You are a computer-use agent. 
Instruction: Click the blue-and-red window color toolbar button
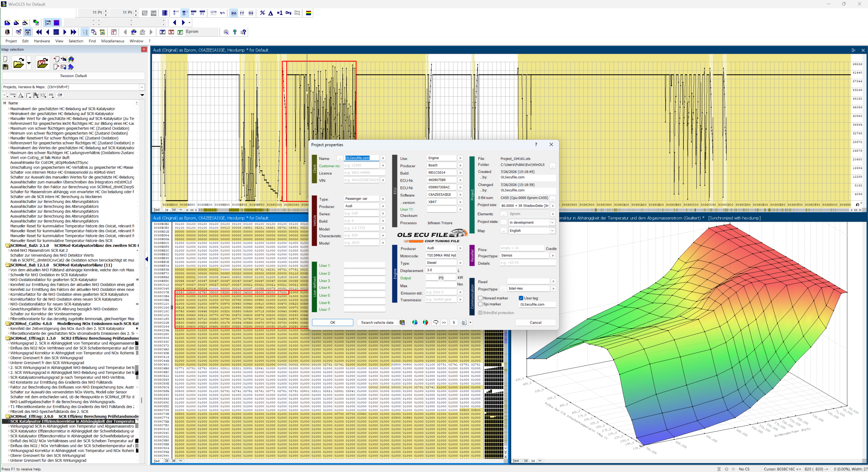(x=57, y=23)
